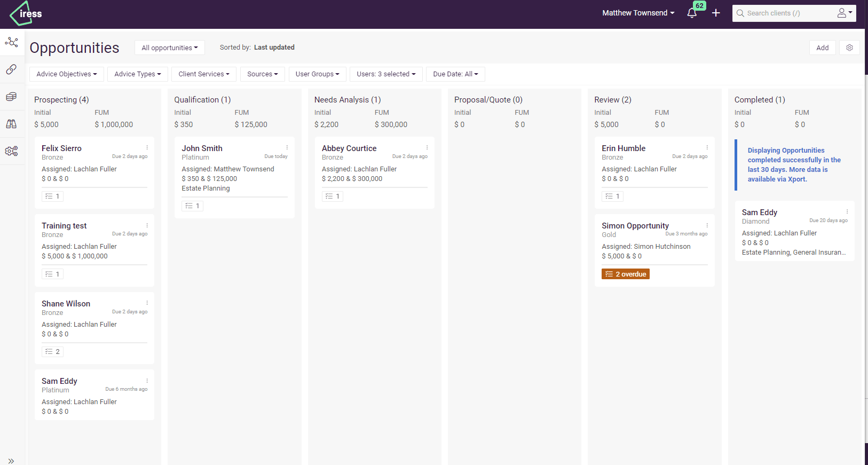Image resolution: width=868 pixels, height=465 pixels.
Task: Click the Iress logo in header
Action: (26, 14)
